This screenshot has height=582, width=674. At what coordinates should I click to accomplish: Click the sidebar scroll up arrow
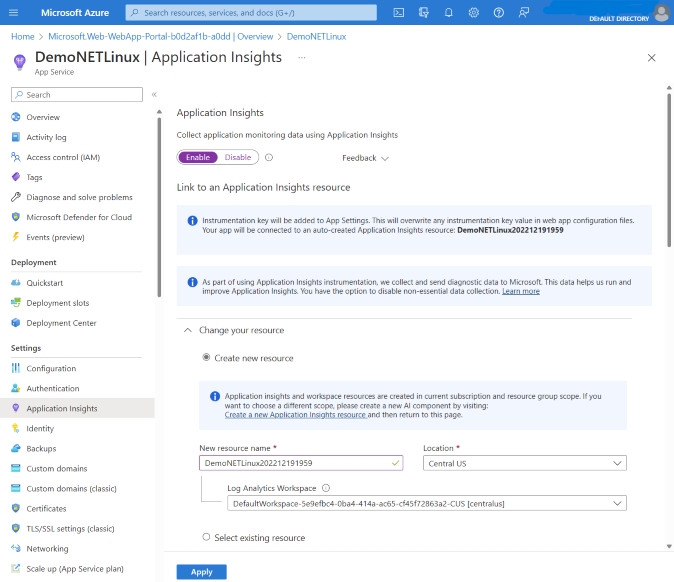[159, 112]
